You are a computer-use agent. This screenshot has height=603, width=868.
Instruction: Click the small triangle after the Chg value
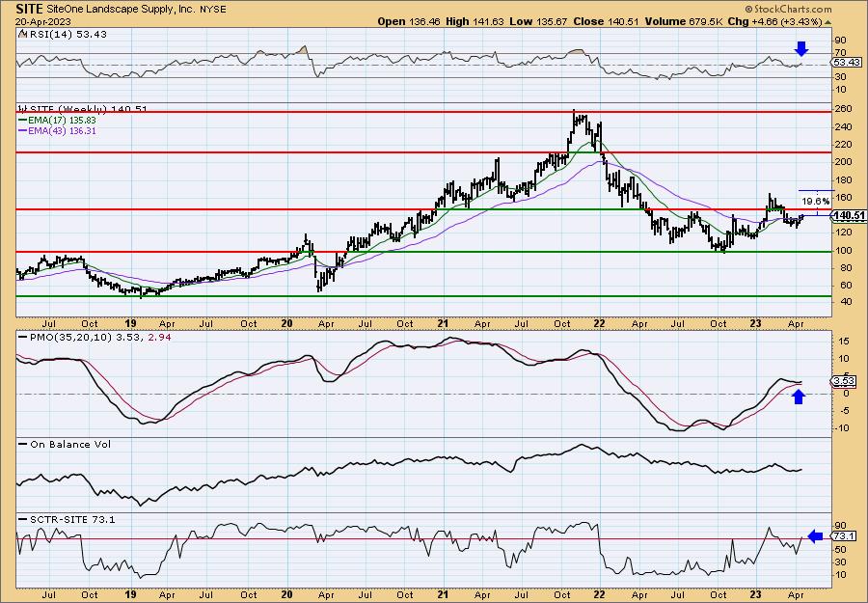[x=828, y=22]
